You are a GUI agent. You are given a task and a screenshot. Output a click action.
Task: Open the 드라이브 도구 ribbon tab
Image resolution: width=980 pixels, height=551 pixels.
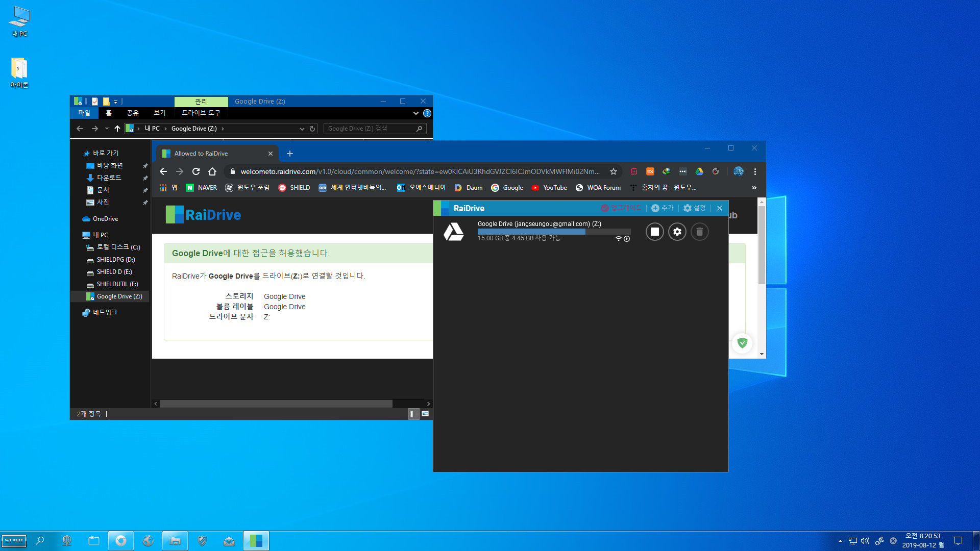(201, 113)
